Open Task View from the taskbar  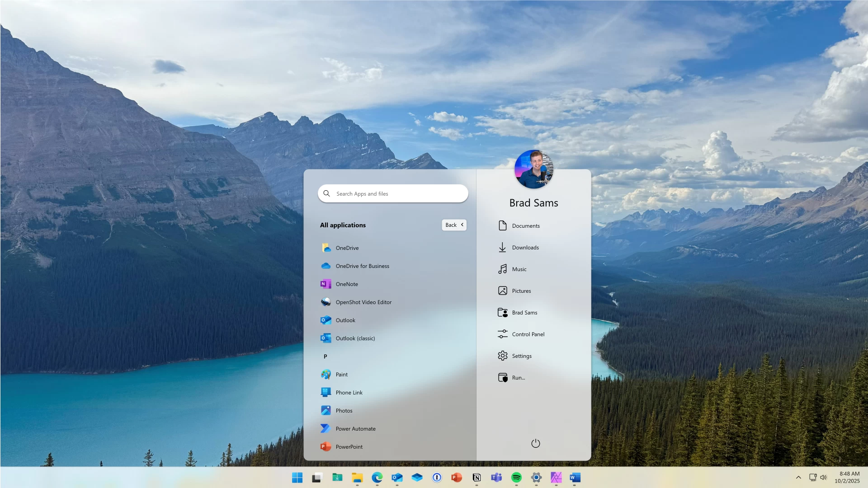click(x=316, y=478)
